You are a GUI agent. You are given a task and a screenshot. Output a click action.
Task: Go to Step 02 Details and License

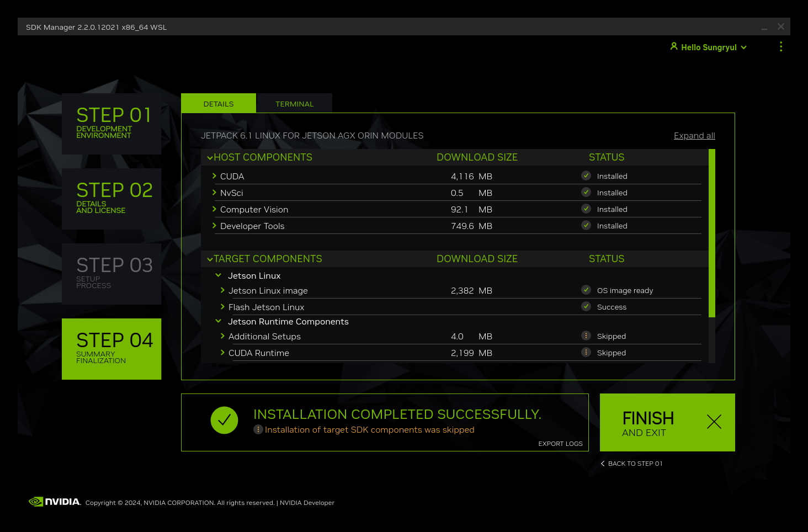click(111, 199)
